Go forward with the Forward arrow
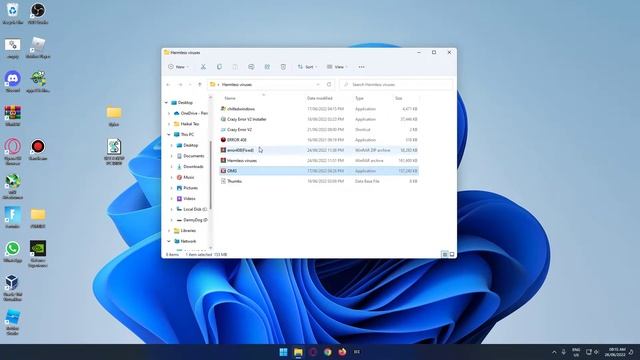Viewport: 640px width, 360px height. click(x=180, y=84)
